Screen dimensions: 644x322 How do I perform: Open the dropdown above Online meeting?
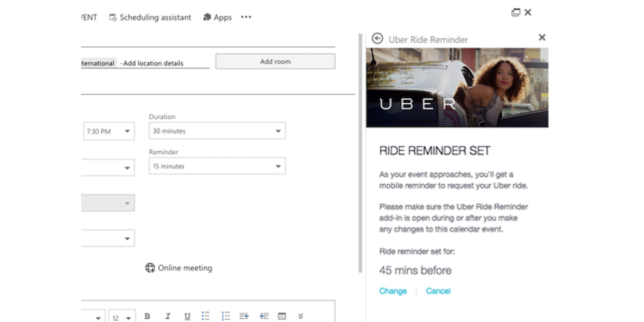(108, 238)
